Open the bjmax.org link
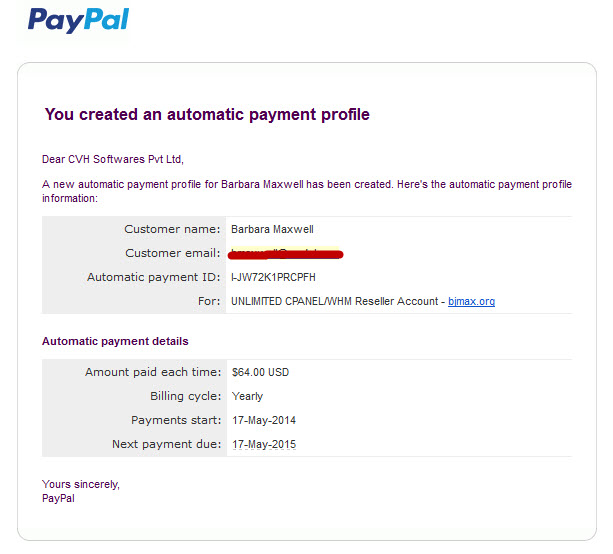 pos(471,301)
